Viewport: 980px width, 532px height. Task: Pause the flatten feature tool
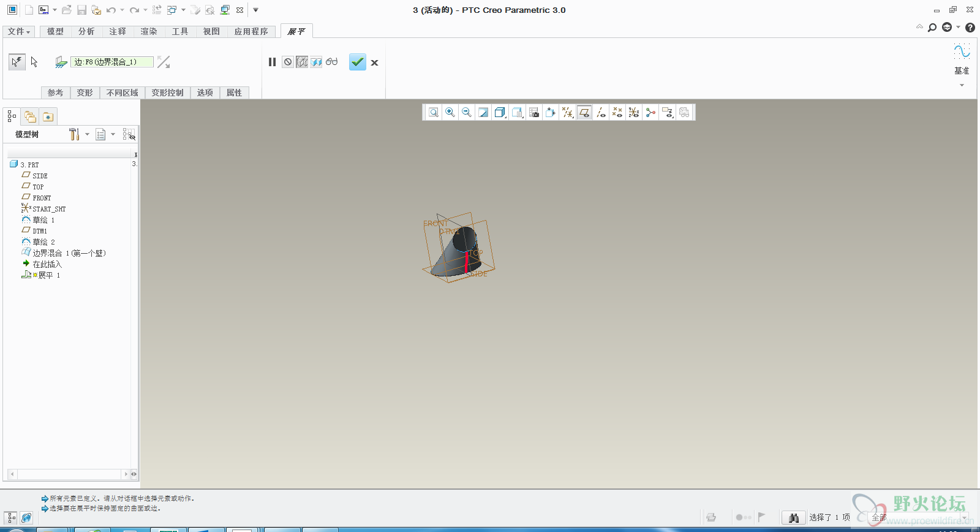pyautogui.click(x=273, y=62)
